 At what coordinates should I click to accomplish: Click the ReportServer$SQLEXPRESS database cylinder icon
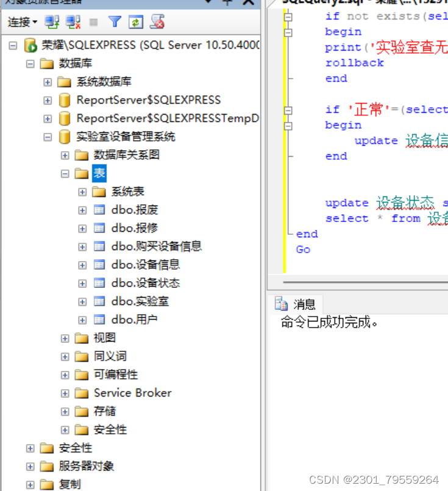pyautogui.click(x=65, y=100)
